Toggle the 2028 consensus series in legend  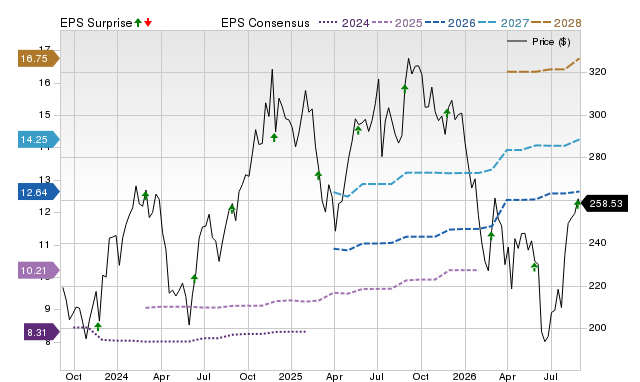pyautogui.click(x=556, y=23)
